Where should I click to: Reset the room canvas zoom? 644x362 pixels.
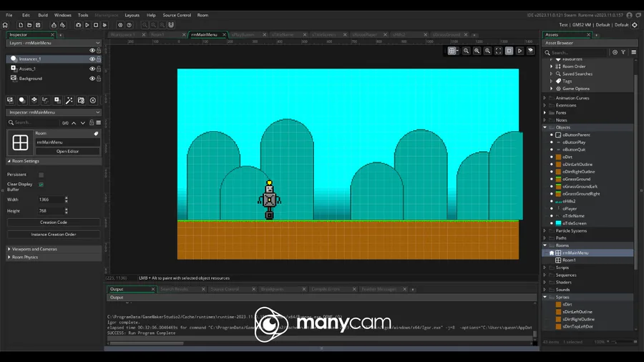pyautogui.click(x=477, y=51)
